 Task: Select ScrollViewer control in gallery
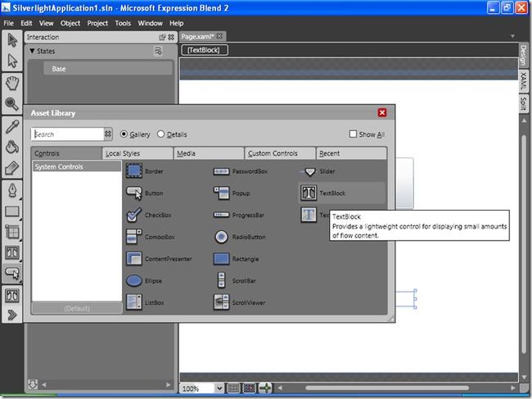pos(240,302)
